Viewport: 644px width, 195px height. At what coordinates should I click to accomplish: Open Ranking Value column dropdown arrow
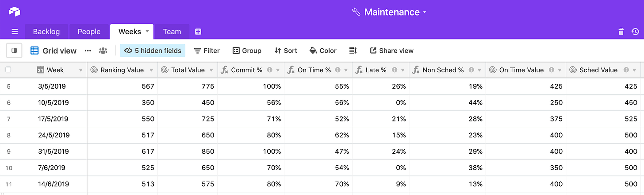coord(151,70)
